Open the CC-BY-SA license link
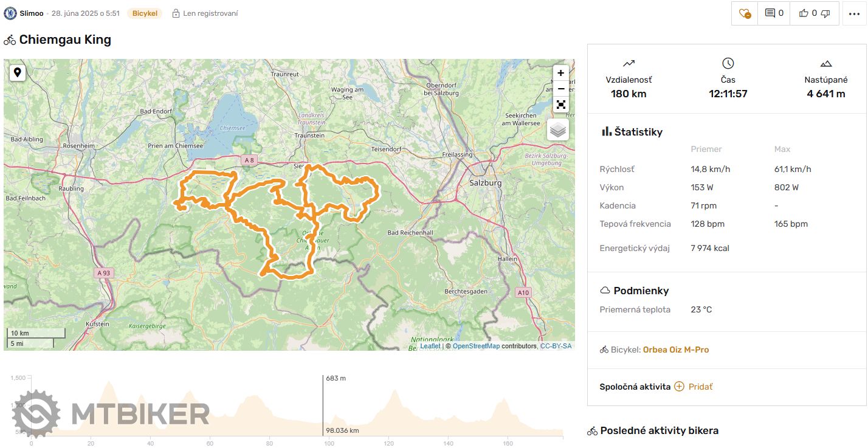Screen dimensions: 868x448 point(556,346)
